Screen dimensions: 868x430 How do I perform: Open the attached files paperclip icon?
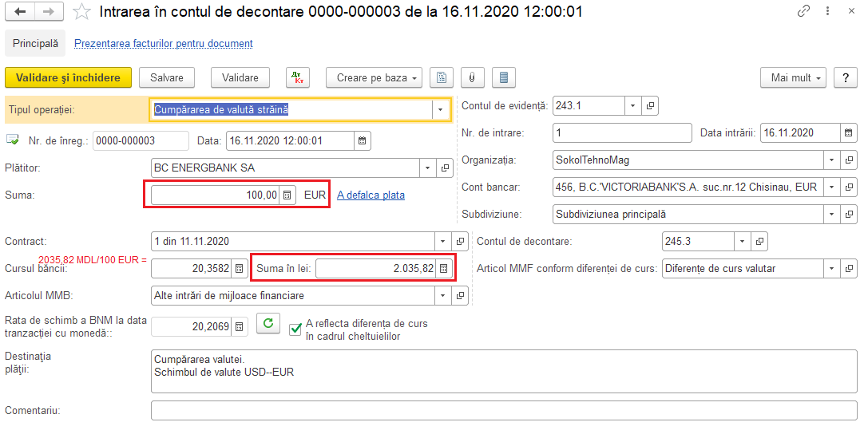(473, 77)
